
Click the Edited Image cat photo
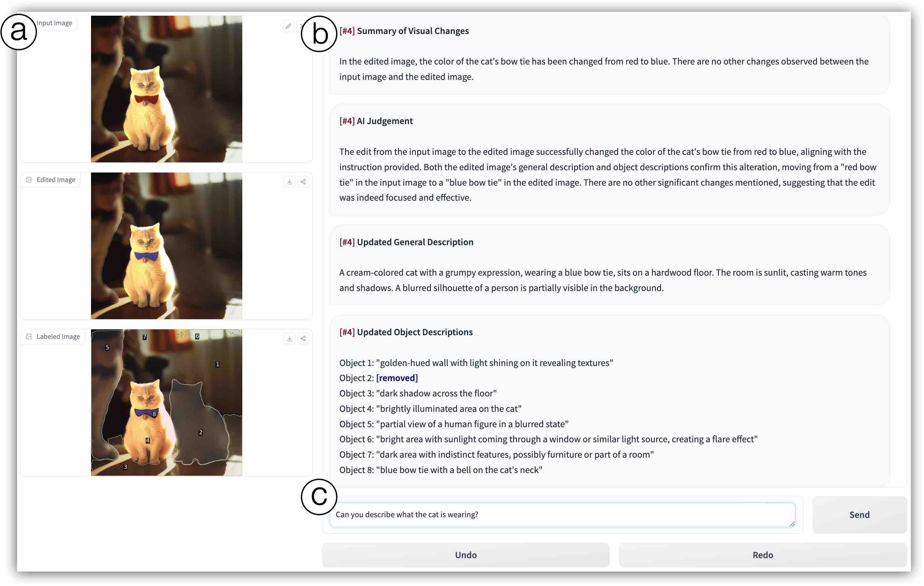[167, 246]
